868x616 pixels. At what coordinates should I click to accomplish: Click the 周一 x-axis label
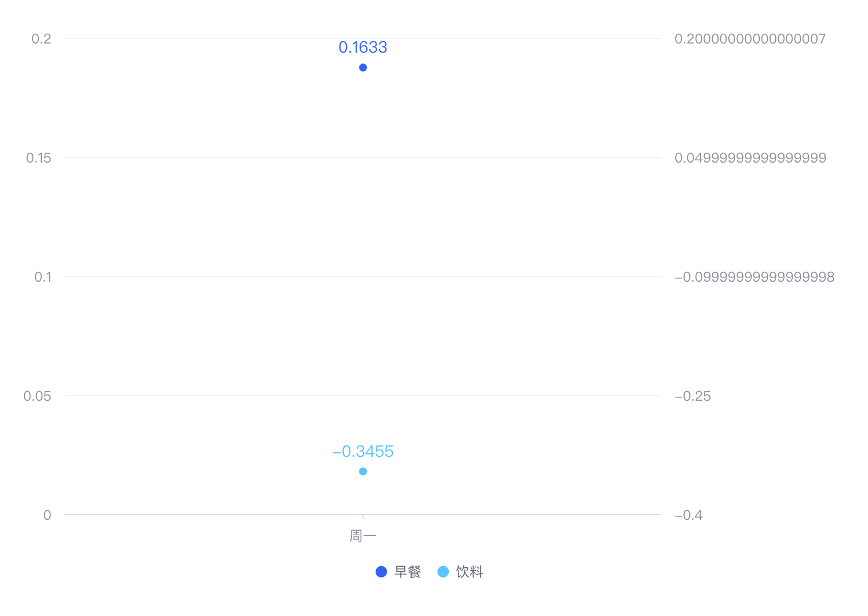click(x=363, y=536)
